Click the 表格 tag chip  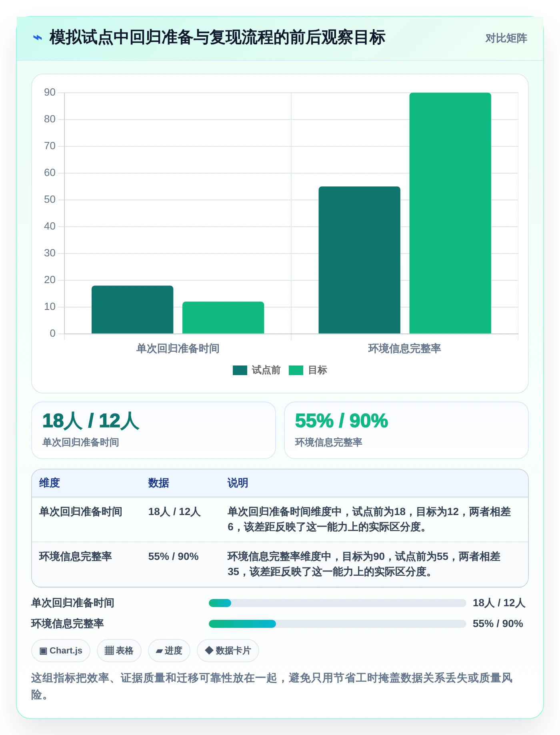[x=119, y=651]
